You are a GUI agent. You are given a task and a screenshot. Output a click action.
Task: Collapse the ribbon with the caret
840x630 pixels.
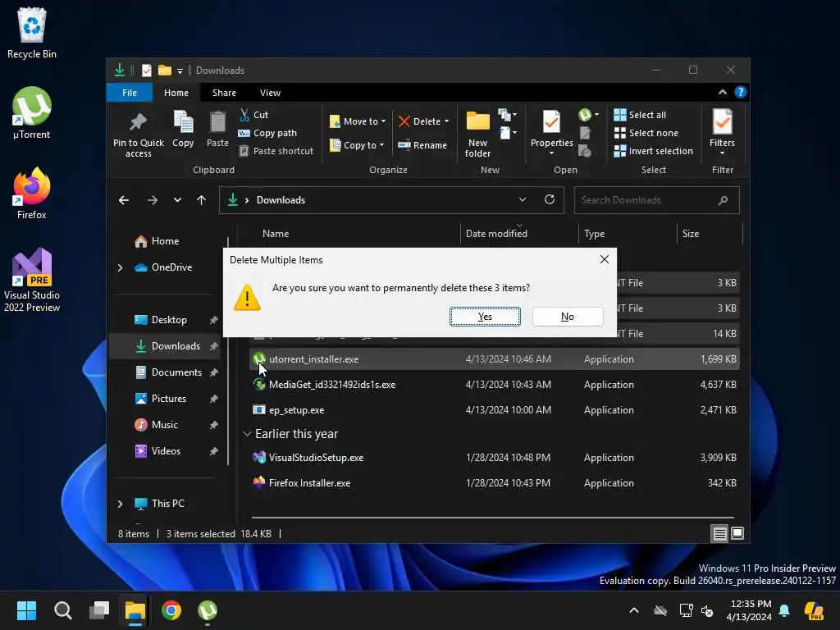(723, 92)
